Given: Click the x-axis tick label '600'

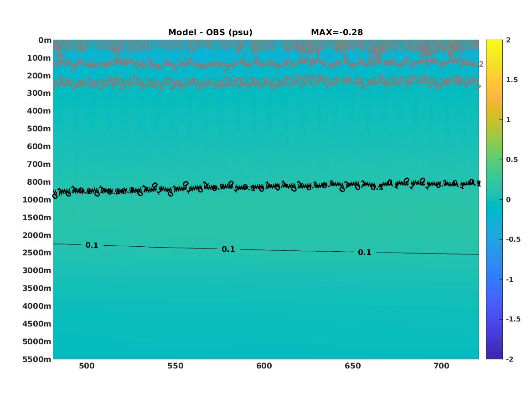Looking at the screenshot, I should click(264, 366).
